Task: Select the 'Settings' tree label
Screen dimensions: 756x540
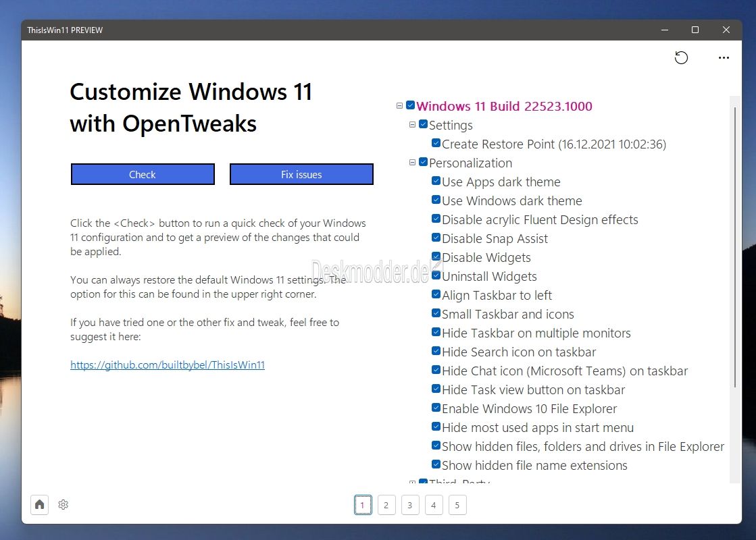Action: [x=451, y=126]
